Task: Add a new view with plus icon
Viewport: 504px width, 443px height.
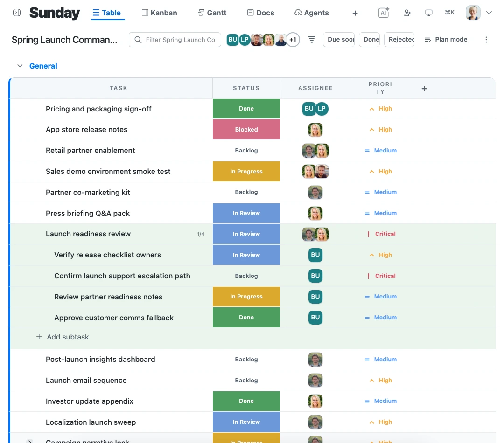Action: click(355, 13)
